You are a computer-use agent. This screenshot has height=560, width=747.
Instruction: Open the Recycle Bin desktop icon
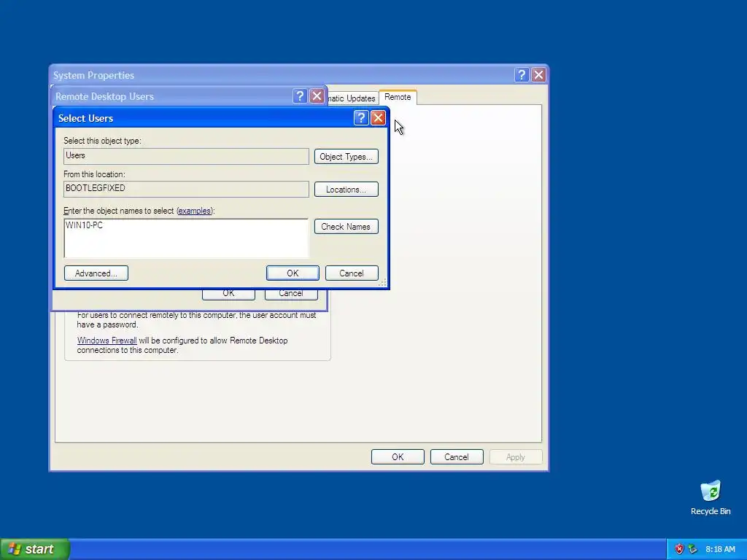pyautogui.click(x=711, y=497)
